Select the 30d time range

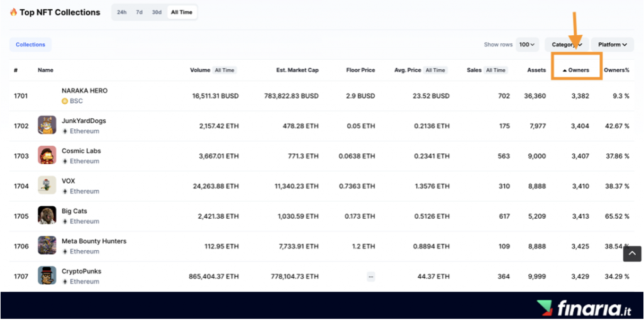(157, 13)
